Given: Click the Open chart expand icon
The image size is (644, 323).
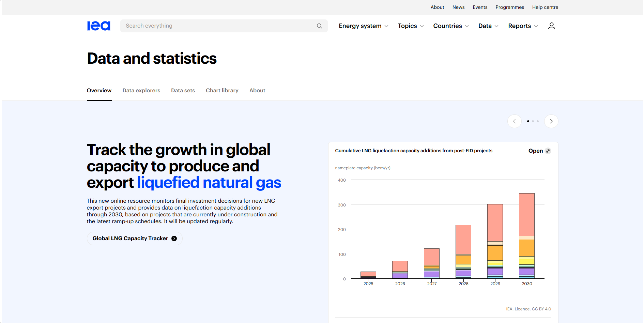Looking at the screenshot, I should [548, 151].
